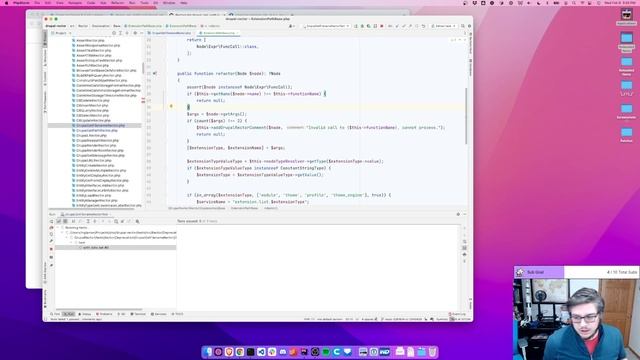
Task: Click the override gutter icon beside refactor function
Action: pos(155,73)
